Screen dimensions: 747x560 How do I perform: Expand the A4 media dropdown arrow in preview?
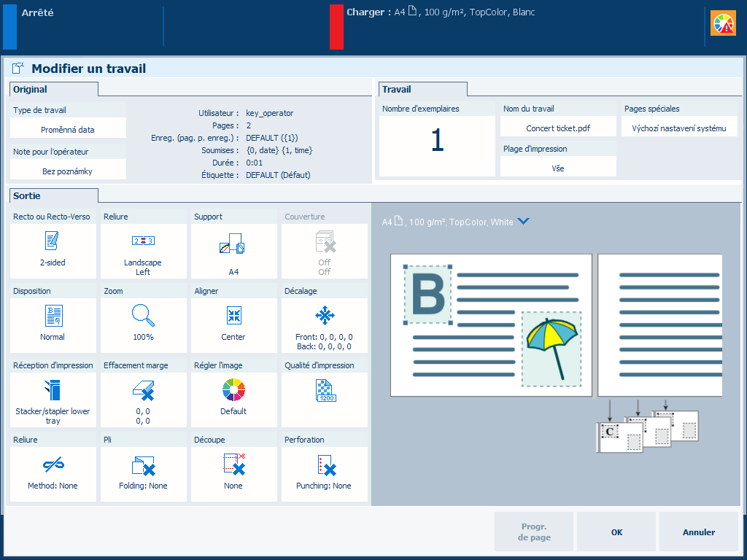[522, 222]
